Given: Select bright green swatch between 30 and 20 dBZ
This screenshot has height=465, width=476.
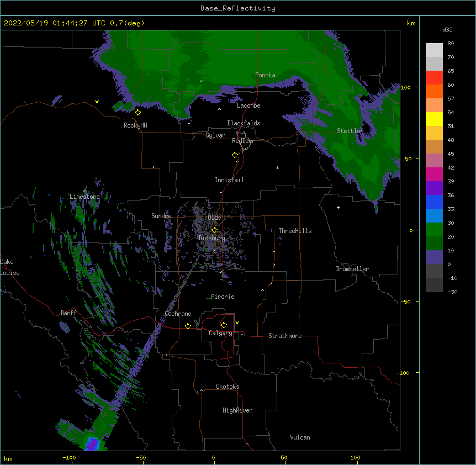Looking at the screenshot, I should pos(434,230).
